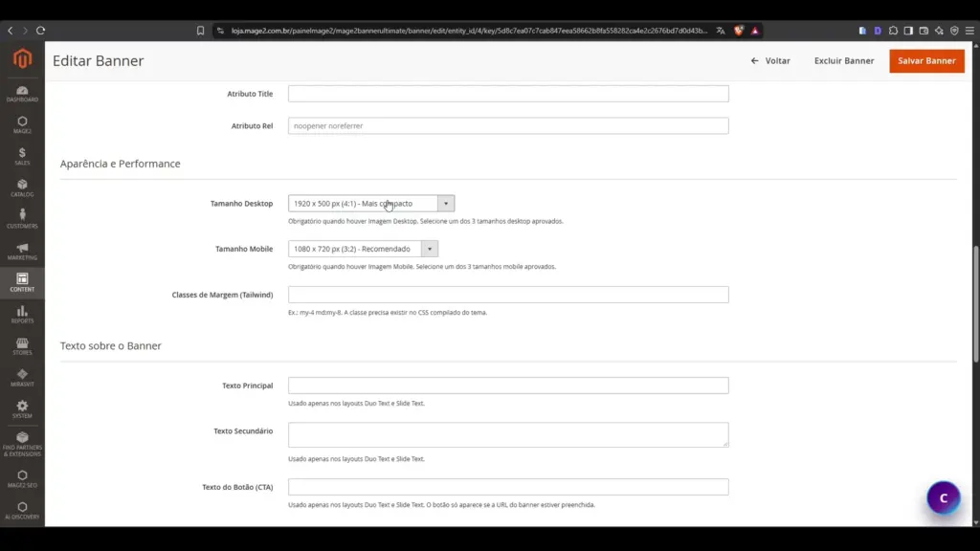980x551 pixels.
Task: Open the Reports sidebar menu
Action: tap(22, 314)
